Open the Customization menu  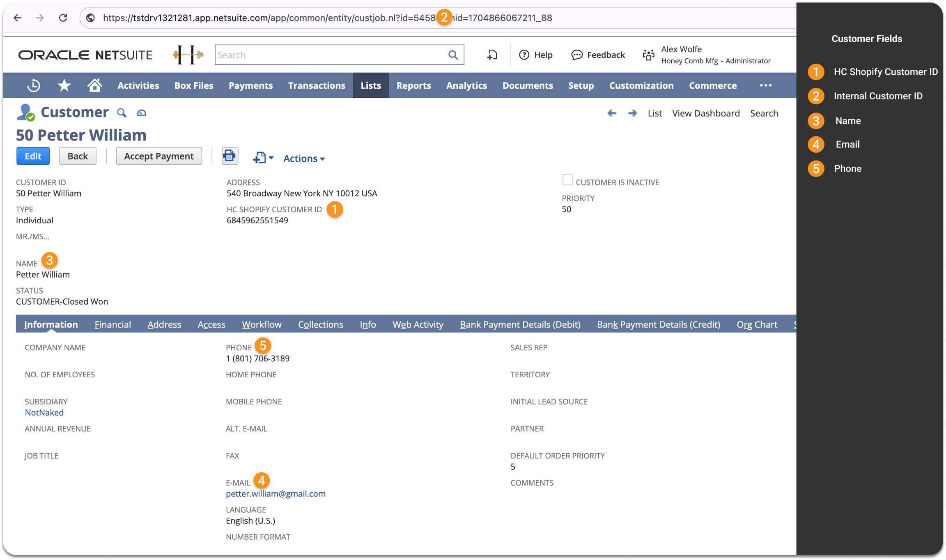641,85
